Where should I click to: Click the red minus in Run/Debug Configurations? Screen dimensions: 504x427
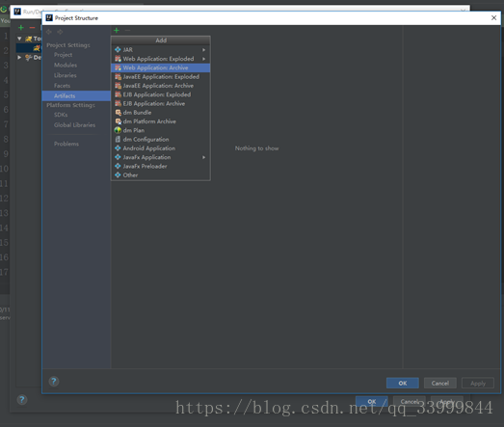(x=32, y=28)
